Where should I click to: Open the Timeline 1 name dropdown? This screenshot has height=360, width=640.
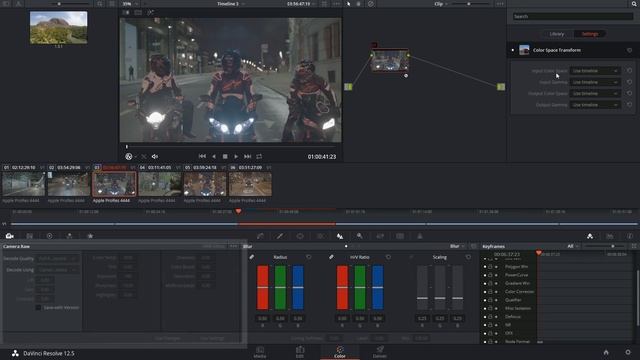pos(231,4)
